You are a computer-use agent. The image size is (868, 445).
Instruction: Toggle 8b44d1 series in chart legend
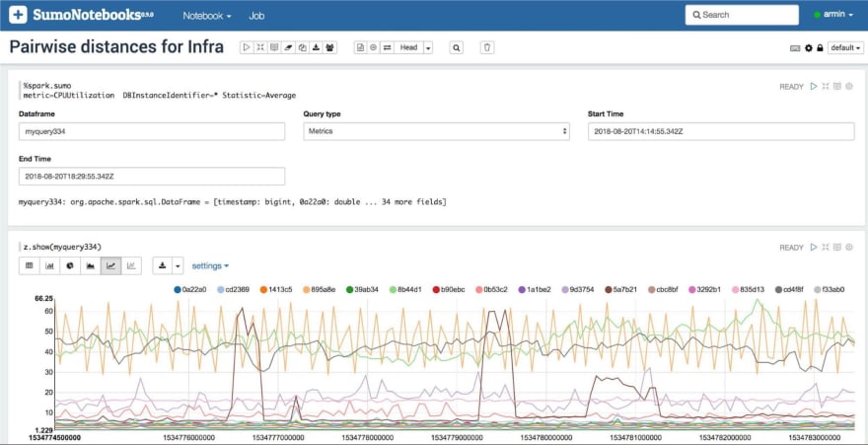pos(405,289)
